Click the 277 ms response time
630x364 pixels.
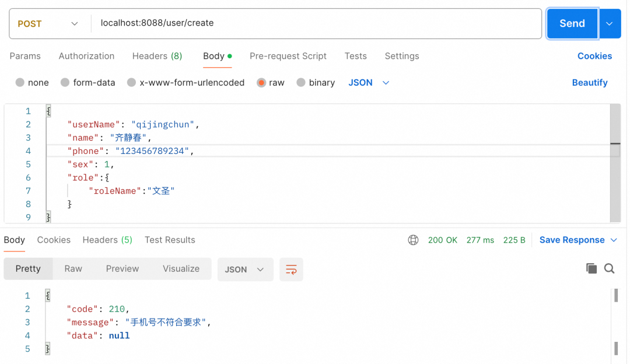tap(480, 240)
